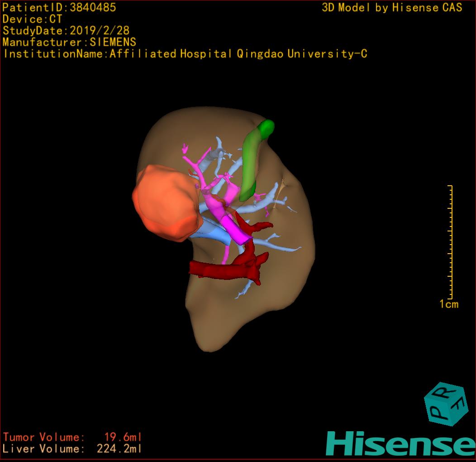Screen dimensions: 476x462
Task: Click the InstitutionName line of text
Action: tap(185, 54)
